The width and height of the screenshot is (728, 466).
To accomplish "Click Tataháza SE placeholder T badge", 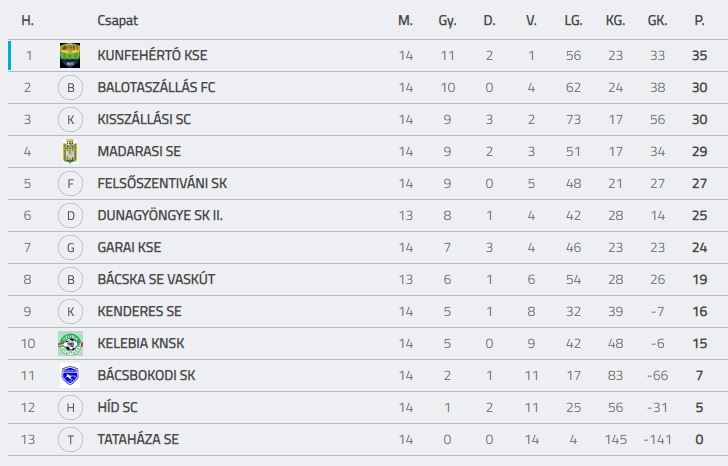I will pyautogui.click(x=70, y=440).
